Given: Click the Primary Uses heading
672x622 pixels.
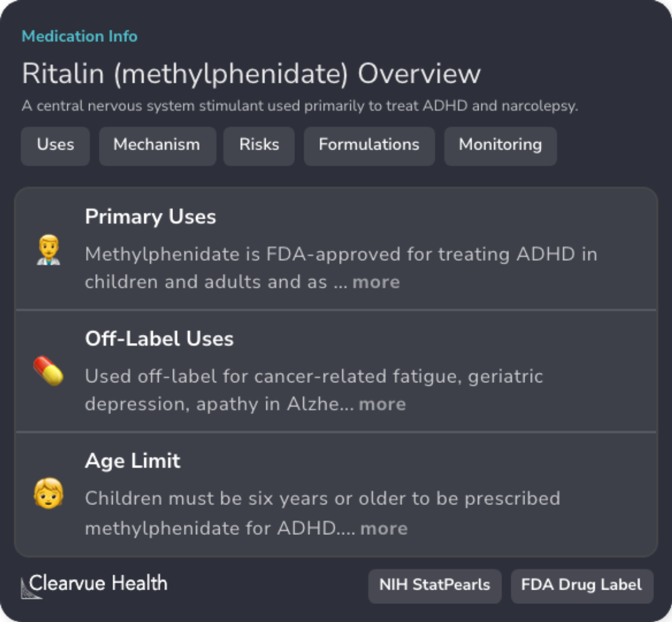Looking at the screenshot, I should click(151, 217).
